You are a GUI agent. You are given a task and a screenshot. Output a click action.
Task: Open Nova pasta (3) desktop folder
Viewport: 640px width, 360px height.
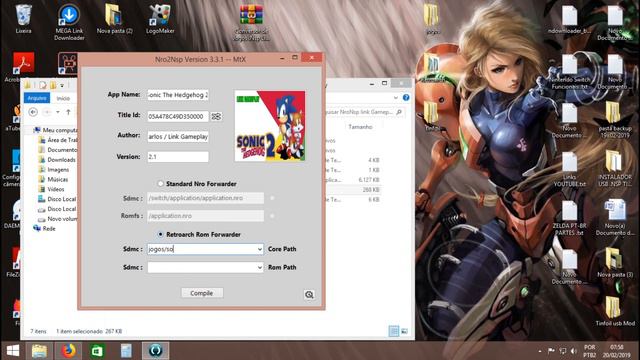tap(615, 262)
